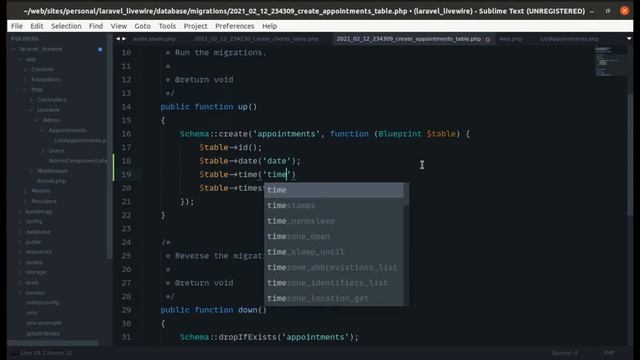Open the Preferences menu

click(x=235, y=26)
